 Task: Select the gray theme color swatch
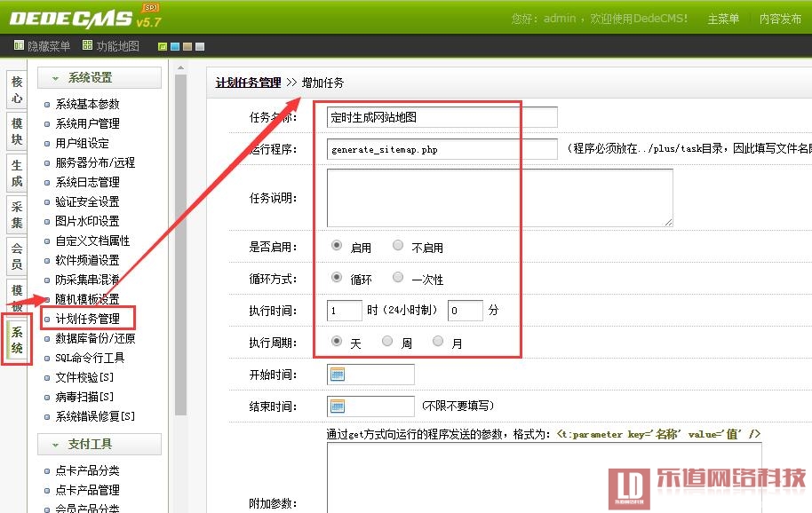[x=199, y=46]
